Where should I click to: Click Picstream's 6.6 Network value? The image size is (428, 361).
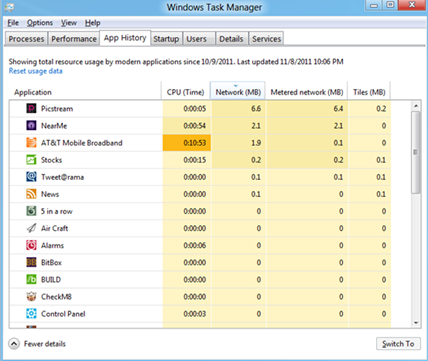pyautogui.click(x=256, y=109)
